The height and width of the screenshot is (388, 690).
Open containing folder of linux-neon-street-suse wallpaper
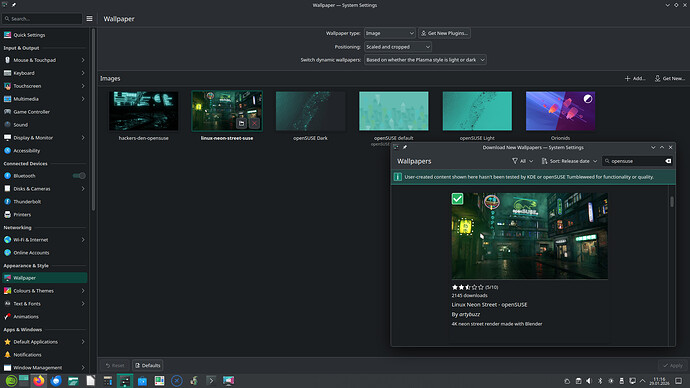click(241, 124)
